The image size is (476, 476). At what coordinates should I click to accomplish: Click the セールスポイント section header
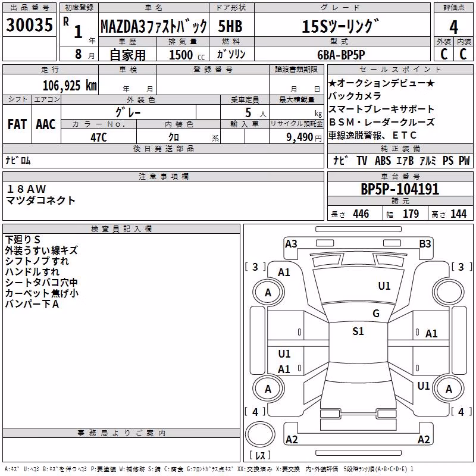[400, 70]
